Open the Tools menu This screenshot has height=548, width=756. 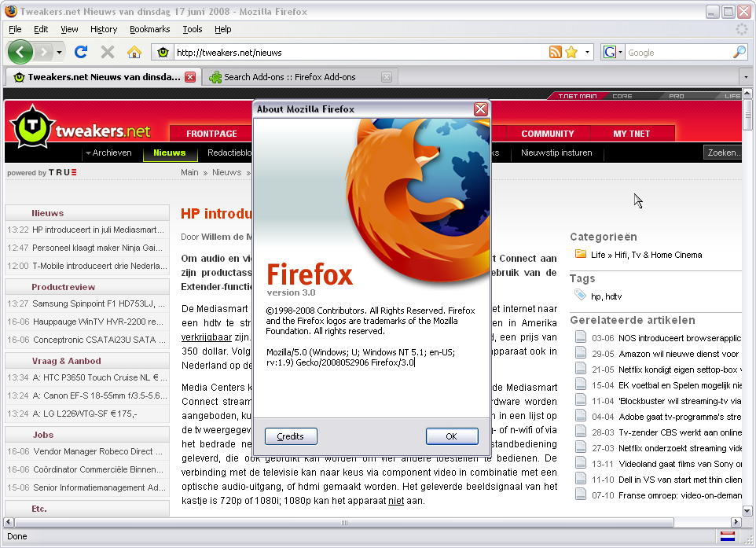[x=192, y=29]
